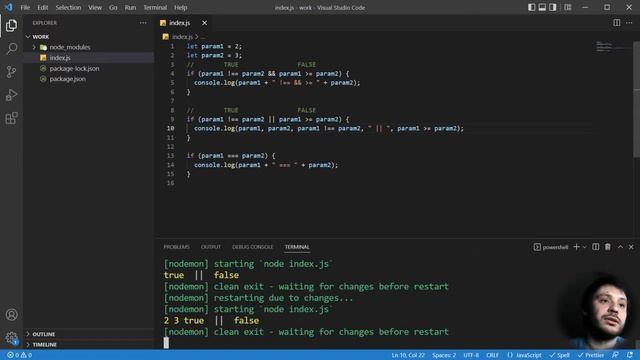Open the Accounts menu icon
The height and width of the screenshot is (360, 640).
[x=11, y=315]
